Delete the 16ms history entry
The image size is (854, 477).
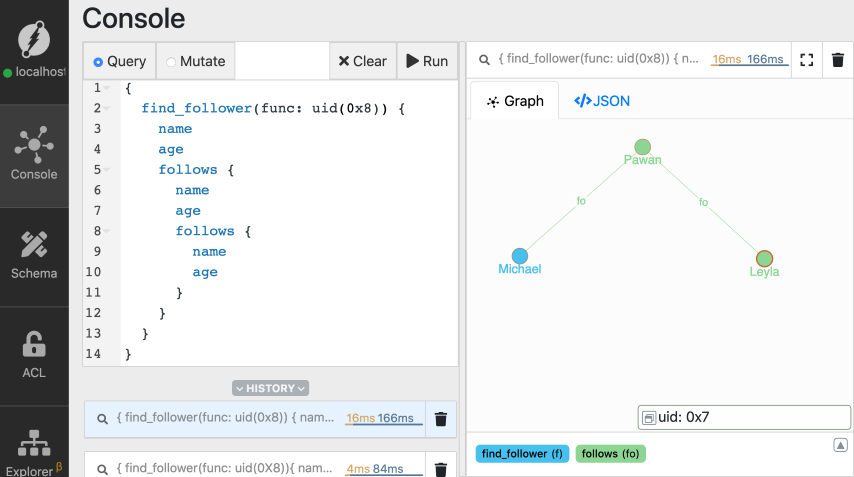[441, 419]
